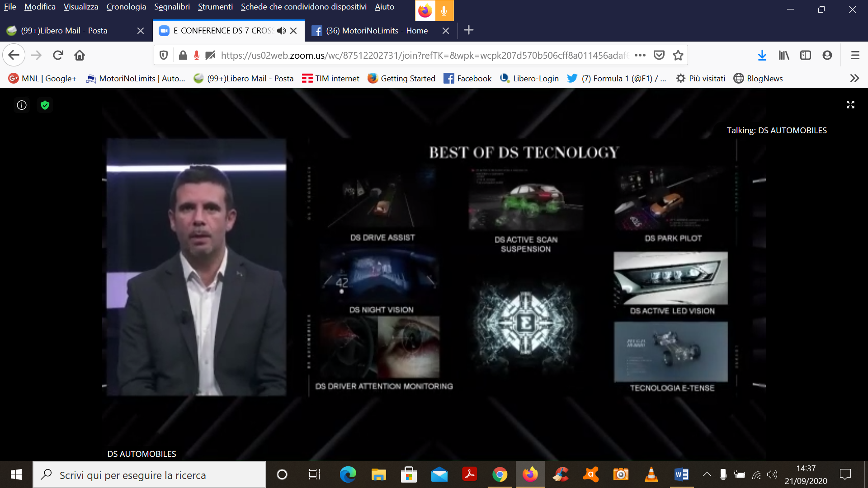The width and height of the screenshot is (868, 488).
Task: Open the TIM internet bookmark
Action: tap(330, 78)
